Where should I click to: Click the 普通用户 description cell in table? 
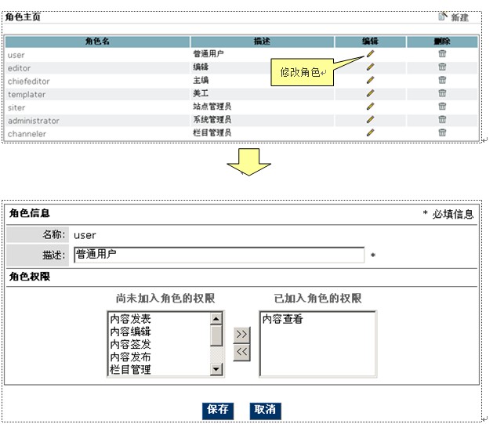(x=208, y=53)
